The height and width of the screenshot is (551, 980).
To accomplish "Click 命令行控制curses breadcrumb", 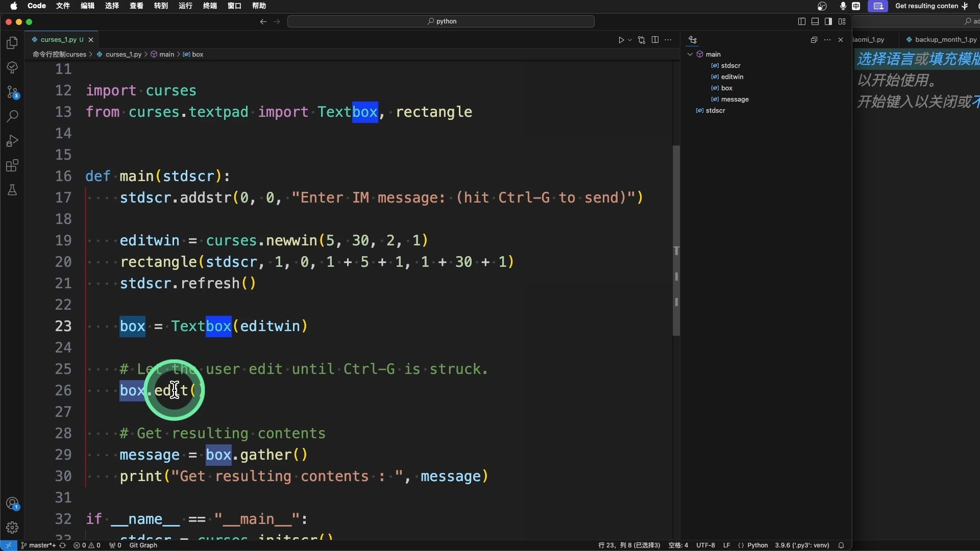I will [59, 54].
